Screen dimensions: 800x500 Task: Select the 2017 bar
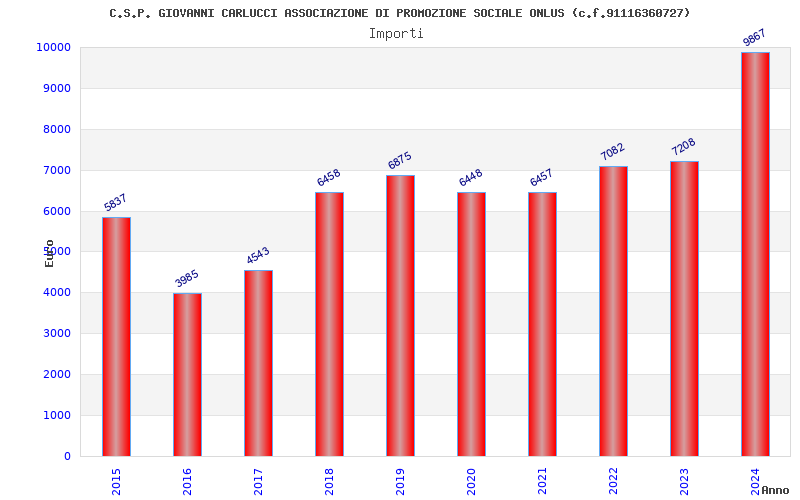pos(258,363)
